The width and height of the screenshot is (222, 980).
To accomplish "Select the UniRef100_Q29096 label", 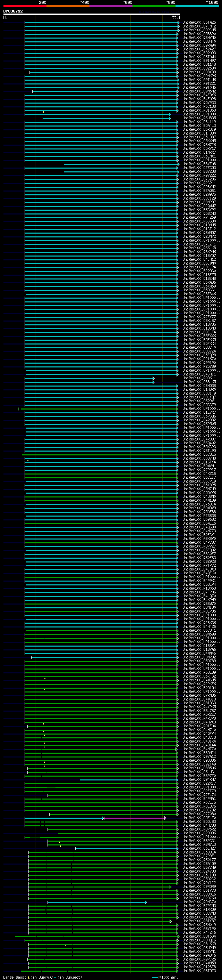I will tap(199, 833).
